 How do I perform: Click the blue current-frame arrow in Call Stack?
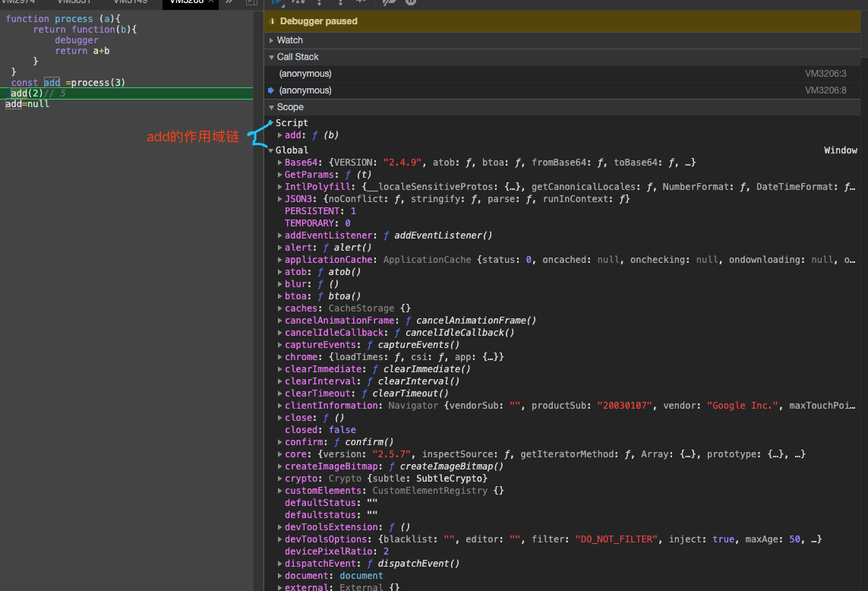click(x=271, y=90)
